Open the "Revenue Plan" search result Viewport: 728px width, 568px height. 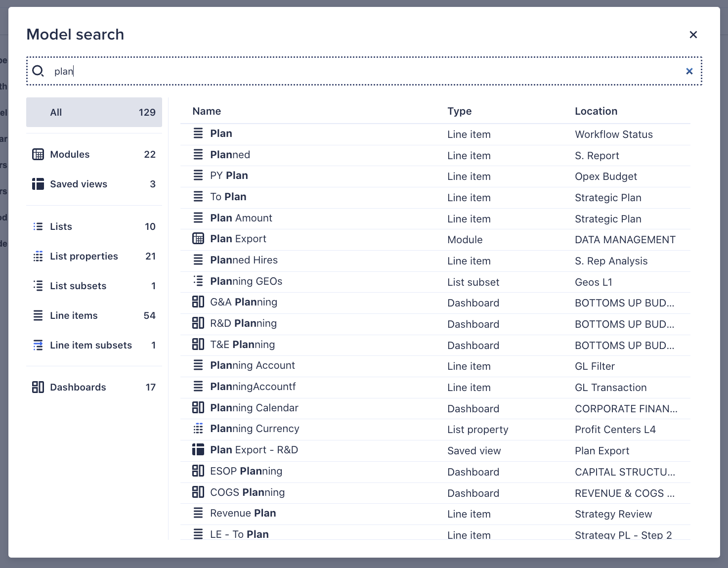click(x=243, y=513)
